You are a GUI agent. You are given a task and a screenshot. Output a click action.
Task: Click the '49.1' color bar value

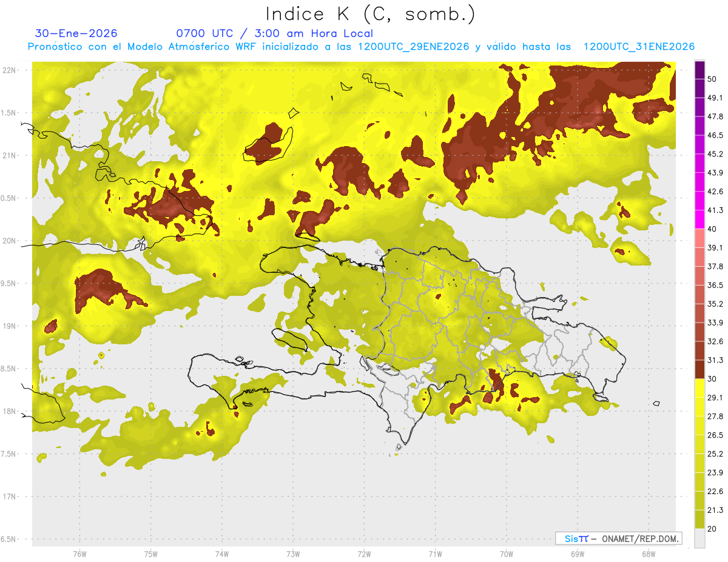715,98
